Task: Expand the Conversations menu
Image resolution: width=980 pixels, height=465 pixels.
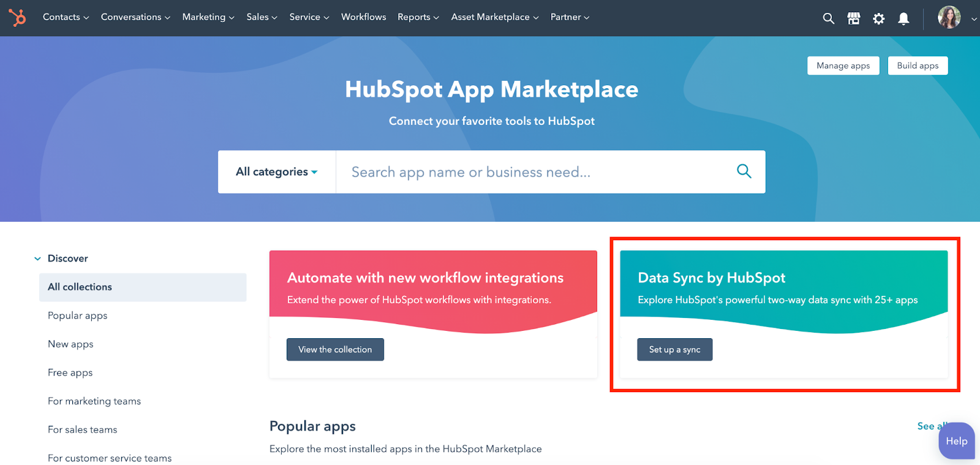Action: coord(135,17)
